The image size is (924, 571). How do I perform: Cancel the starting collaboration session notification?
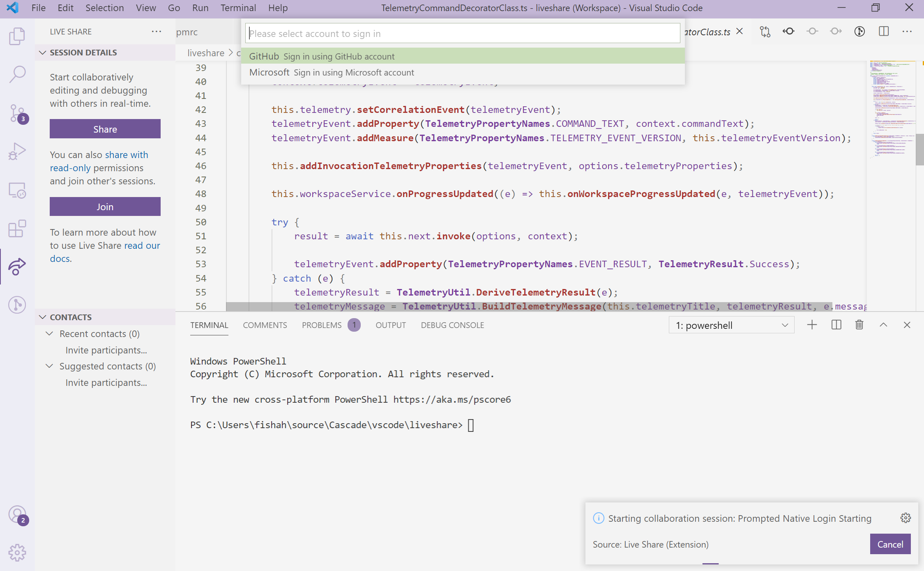(890, 544)
